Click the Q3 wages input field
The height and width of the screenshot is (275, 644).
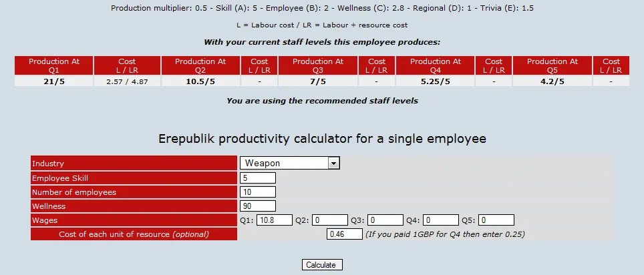[x=385, y=220]
